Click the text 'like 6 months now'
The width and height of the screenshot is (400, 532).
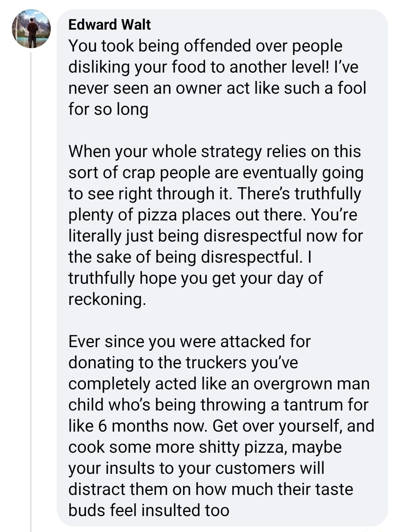tap(137, 426)
